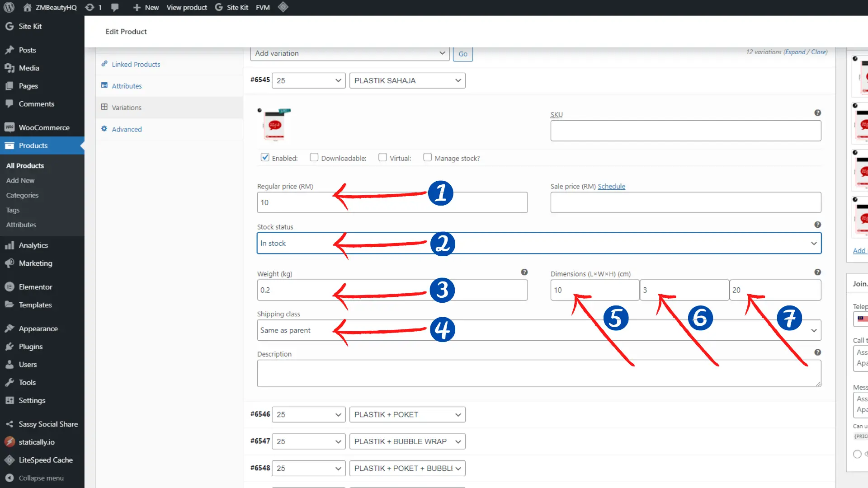The height and width of the screenshot is (488, 868).
Task: Click the Go button
Action: tap(463, 54)
